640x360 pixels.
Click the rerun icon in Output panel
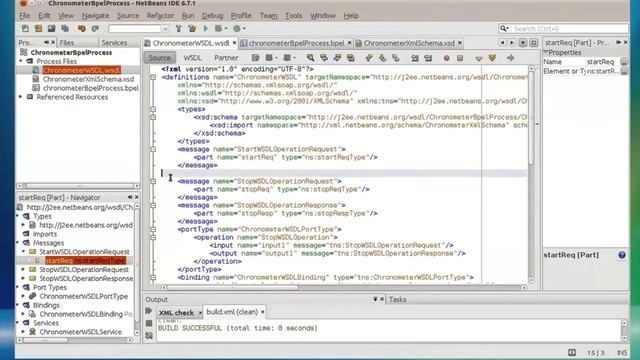pos(149,311)
